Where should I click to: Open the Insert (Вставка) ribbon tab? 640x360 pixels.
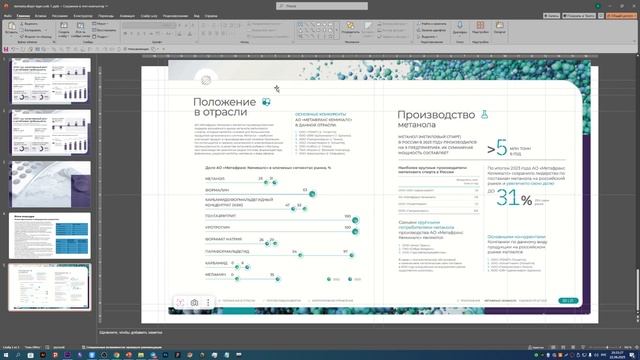pos(40,16)
